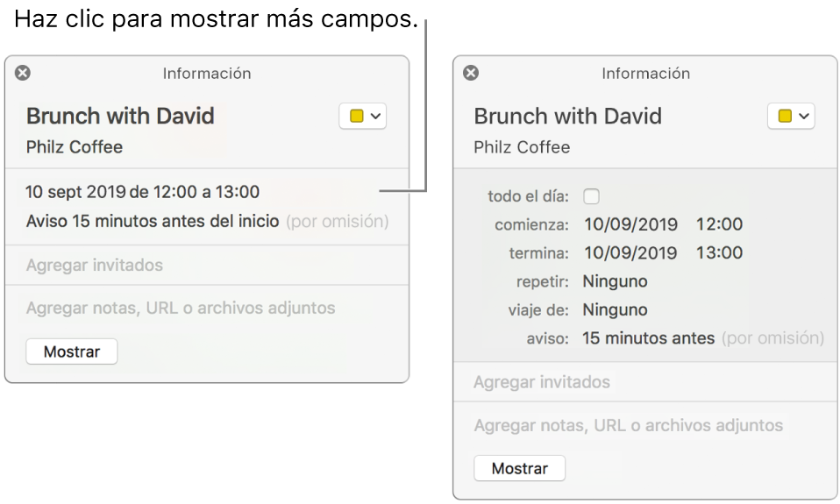Image resolution: width=840 pixels, height=504 pixels.
Task: Click 'Agregar notas, URL o archivos adjuntos' in right popover
Action: click(x=628, y=425)
